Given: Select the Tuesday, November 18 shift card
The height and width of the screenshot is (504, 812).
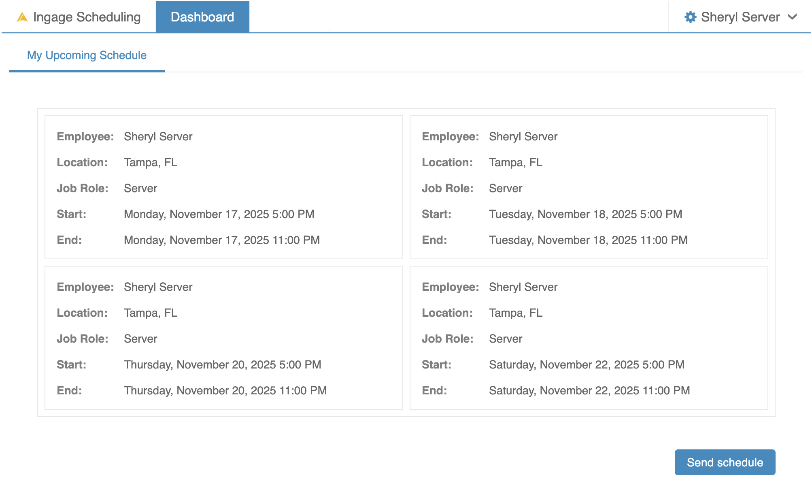Looking at the screenshot, I should [589, 187].
